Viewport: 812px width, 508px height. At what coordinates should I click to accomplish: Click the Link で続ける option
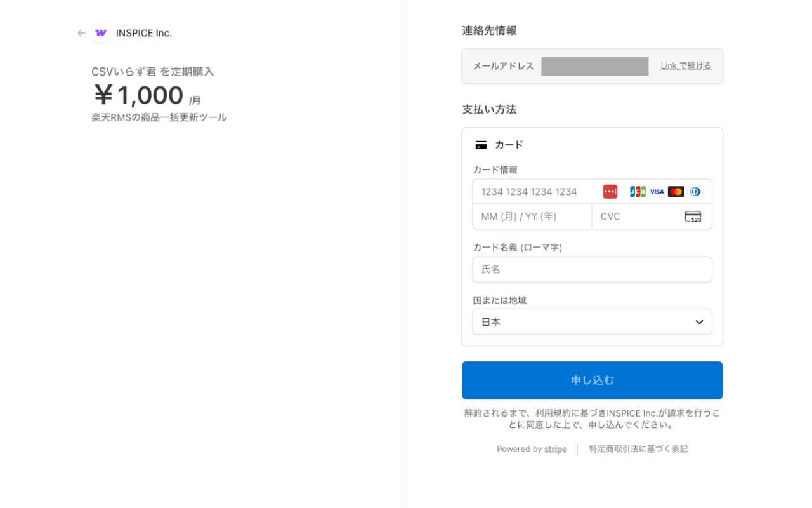click(686, 65)
